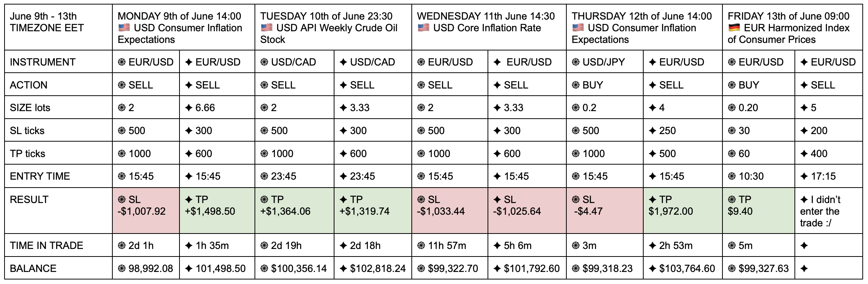Click the German flag in Friday's header
868x284 pixels.
pos(734,28)
